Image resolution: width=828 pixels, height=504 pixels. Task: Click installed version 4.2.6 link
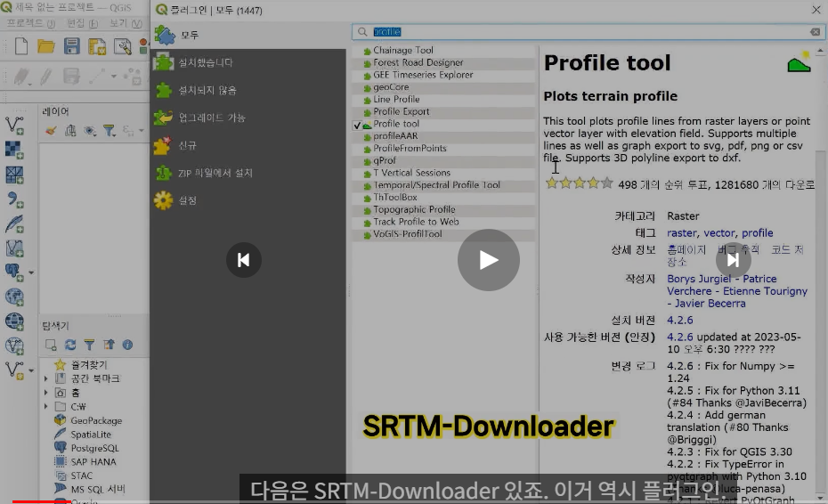click(x=680, y=321)
